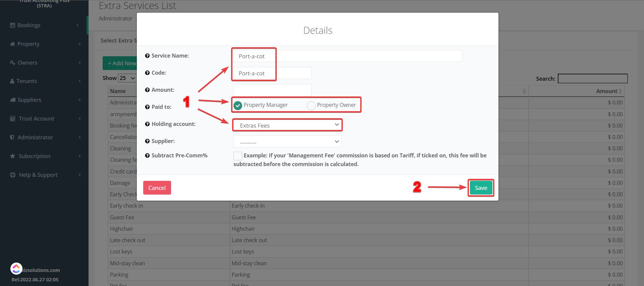Click the Guest Fee name cell
Image resolution: width=644 pixels, height=286 pixels.
pos(169,217)
